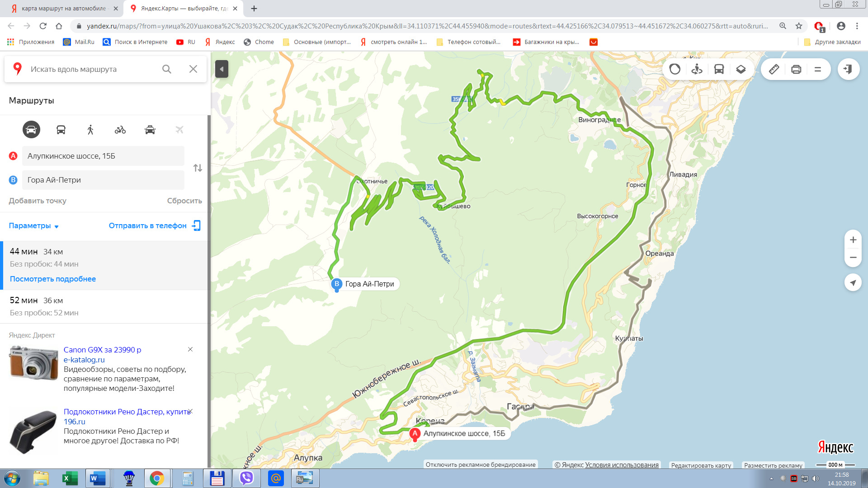Show moving transport layer on map
Screen dimensions: 868x488
pos(719,69)
